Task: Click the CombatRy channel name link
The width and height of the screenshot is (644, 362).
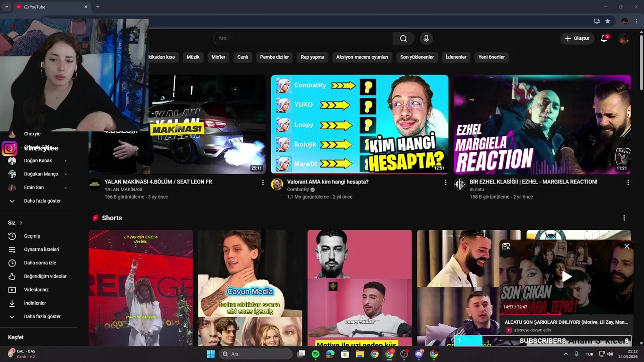Action: [x=298, y=190]
